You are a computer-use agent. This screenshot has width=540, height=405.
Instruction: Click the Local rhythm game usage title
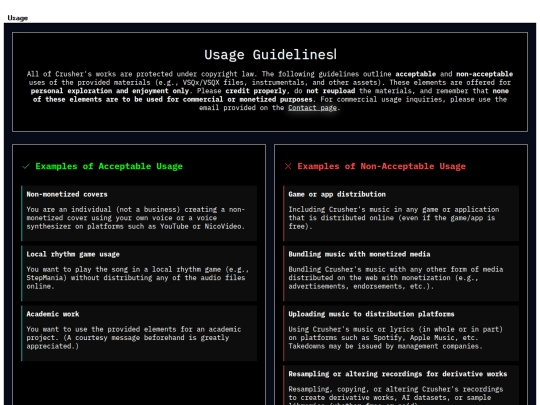(73, 254)
